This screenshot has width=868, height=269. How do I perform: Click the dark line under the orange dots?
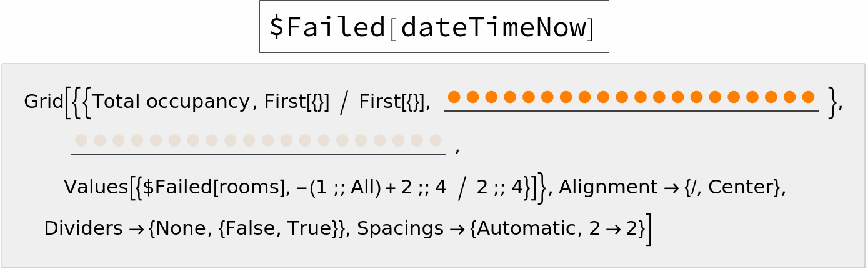[631, 111]
